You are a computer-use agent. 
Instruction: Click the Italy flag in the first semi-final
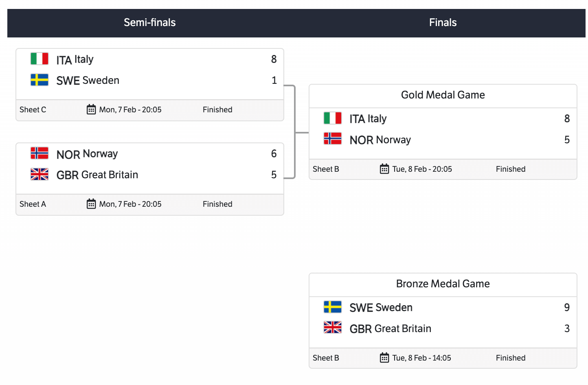39,59
